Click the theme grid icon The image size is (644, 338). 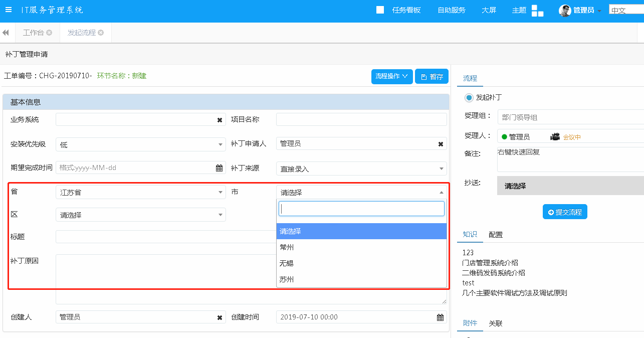click(x=537, y=11)
